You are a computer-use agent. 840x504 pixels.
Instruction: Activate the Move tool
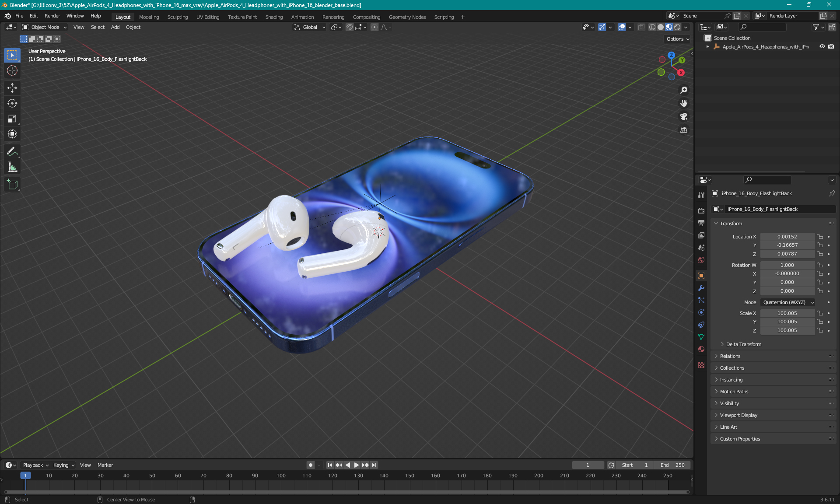(x=12, y=88)
